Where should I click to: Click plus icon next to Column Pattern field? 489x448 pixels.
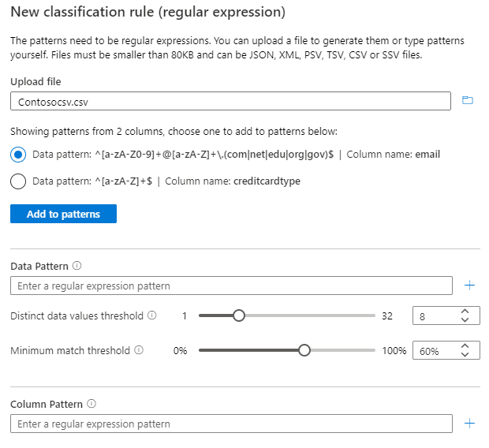pos(470,424)
